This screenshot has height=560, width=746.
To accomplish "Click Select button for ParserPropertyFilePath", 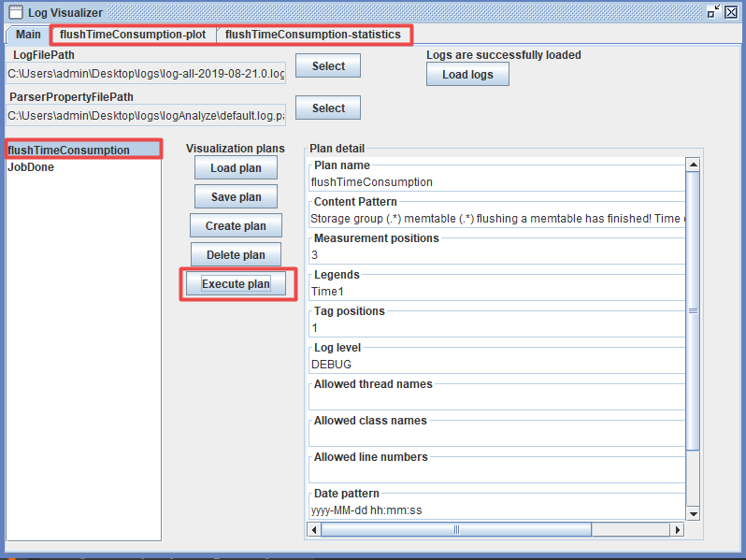I will click(328, 108).
